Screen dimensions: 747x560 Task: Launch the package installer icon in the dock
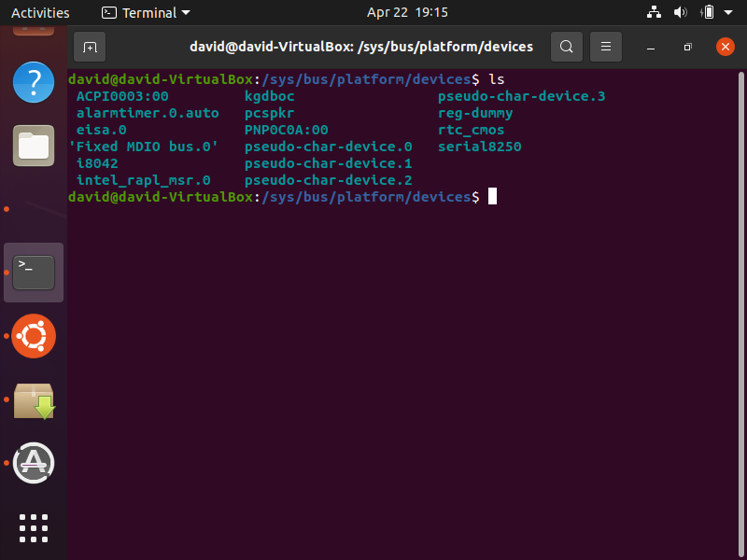[33, 399]
